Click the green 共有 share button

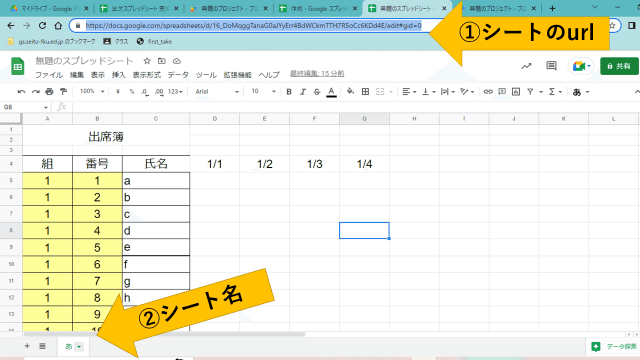[619, 66]
